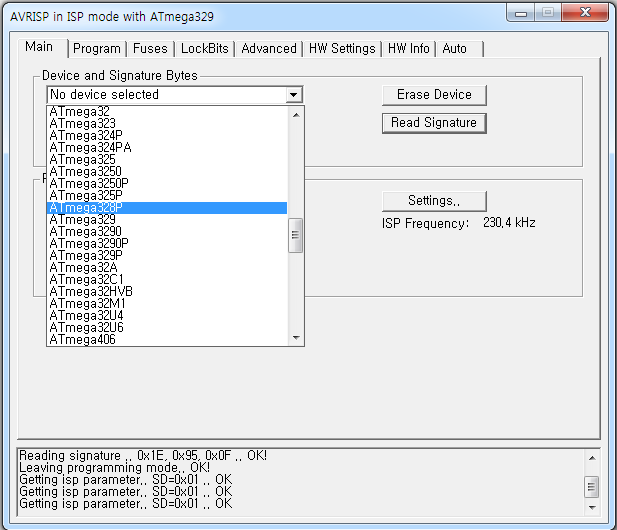Viewport: 617px width, 530px height.
Task: Select ATmega406 at list bottom
Action: click(x=167, y=340)
